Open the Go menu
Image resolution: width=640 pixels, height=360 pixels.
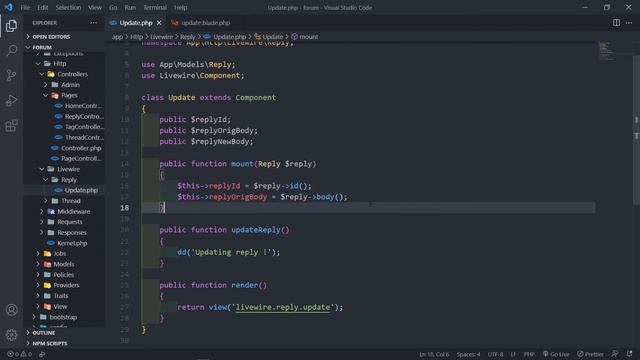[113, 7]
